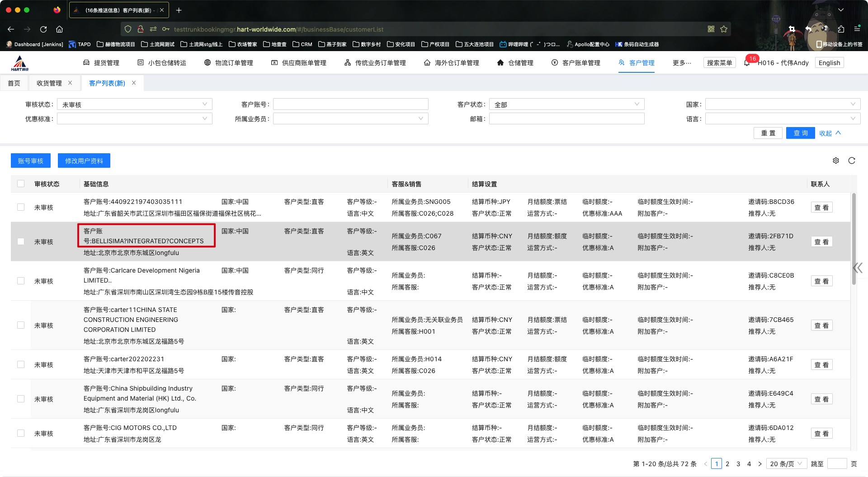The height and width of the screenshot is (477, 868).
Task: Click the browser home icon
Action: (59, 29)
